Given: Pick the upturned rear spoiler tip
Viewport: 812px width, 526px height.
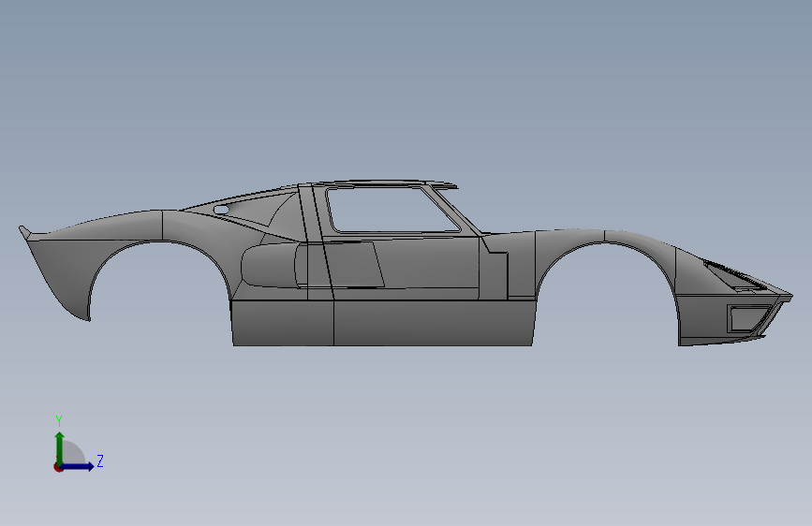Looking at the screenshot, I should click(24, 231).
